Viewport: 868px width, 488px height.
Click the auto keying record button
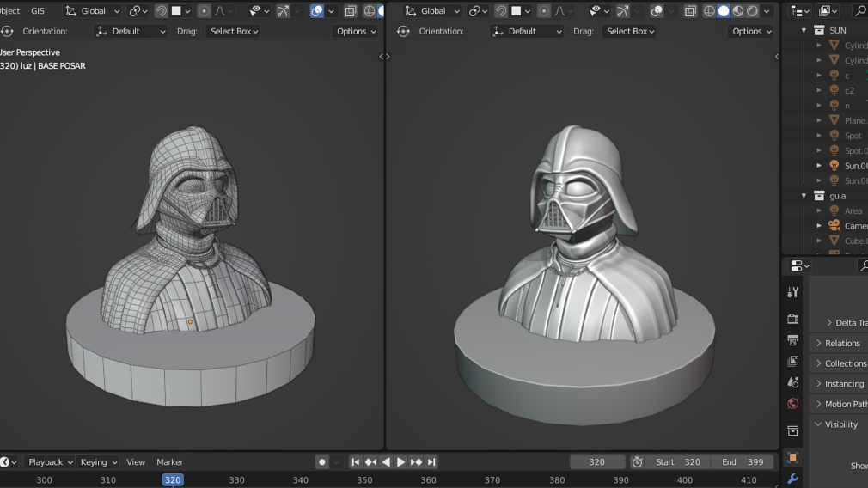coord(322,462)
